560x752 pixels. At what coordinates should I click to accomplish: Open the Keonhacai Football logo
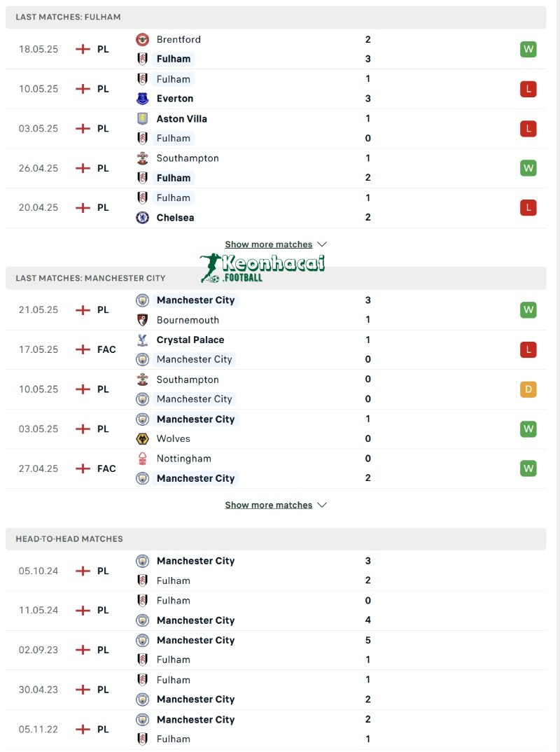pos(263,267)
